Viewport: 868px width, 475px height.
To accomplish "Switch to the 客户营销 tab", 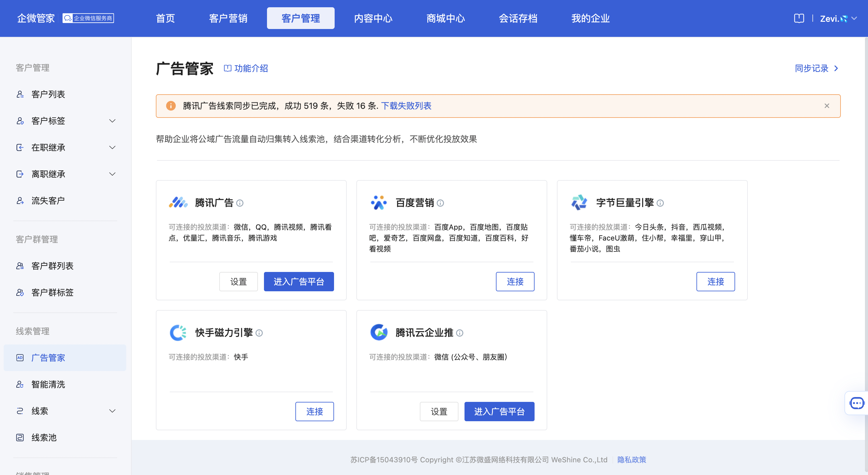I will 228,18.
